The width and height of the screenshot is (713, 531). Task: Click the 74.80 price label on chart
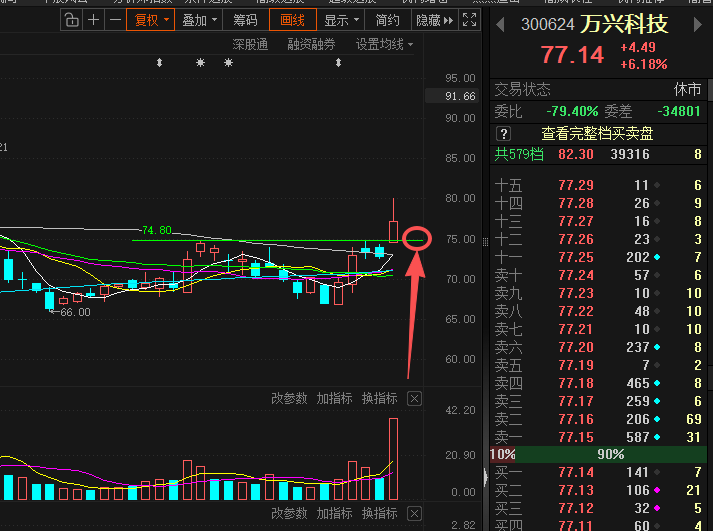coord(157,230)
